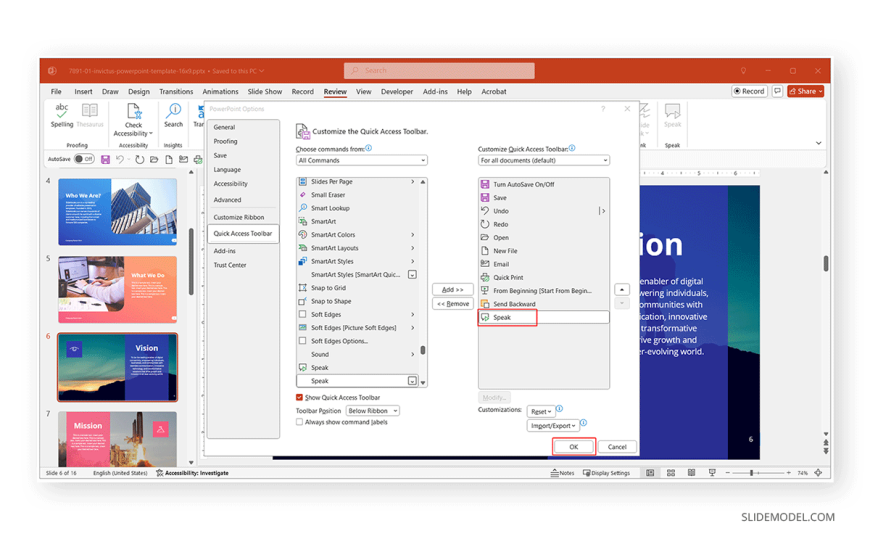Click the purple Save icon in the Quick Access Toolbar

[x=105, y=159]
